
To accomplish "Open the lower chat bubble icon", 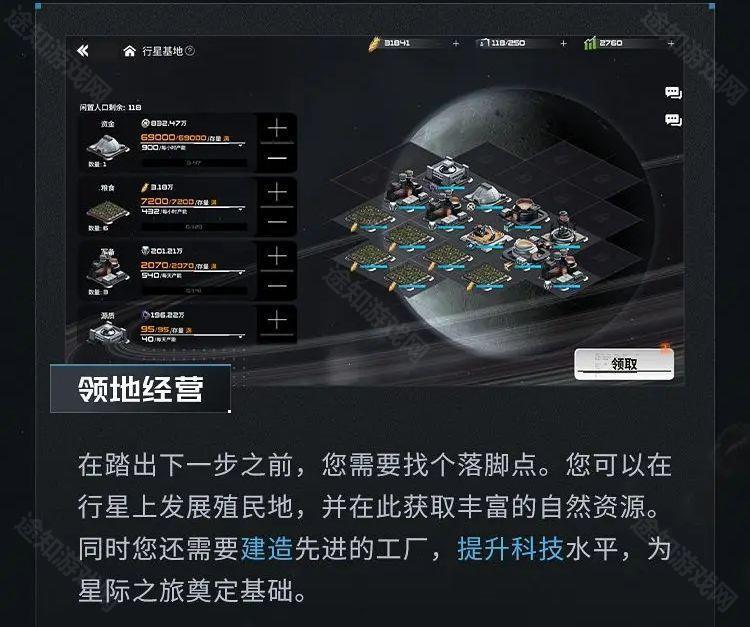I will pos(673,120).
